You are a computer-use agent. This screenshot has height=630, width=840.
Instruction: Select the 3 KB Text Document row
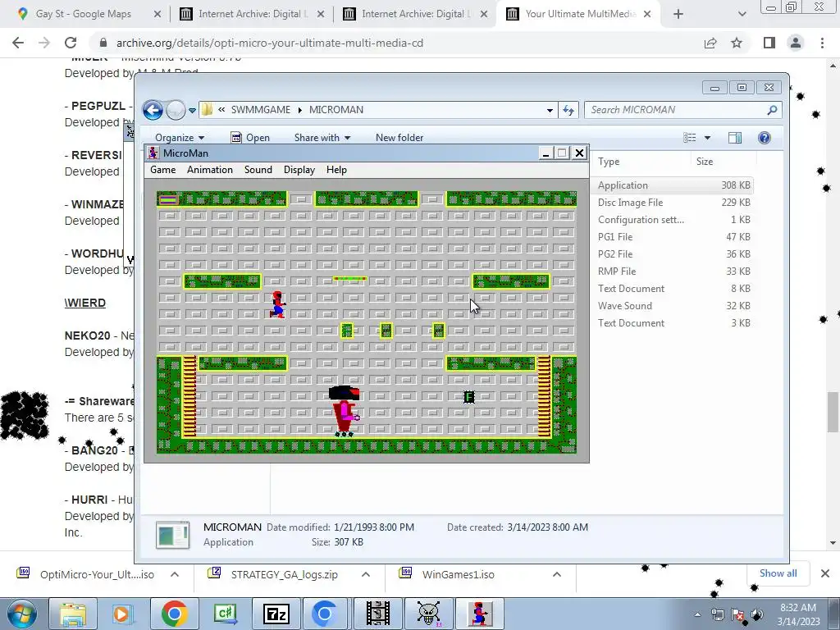[673, 323]
